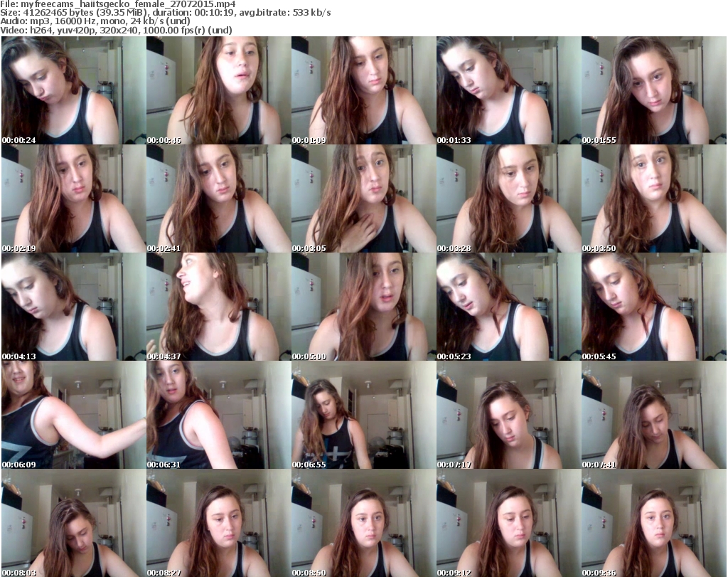728x577 pixels.
Task: Select the frame thumbnail stamped 00:04:37
Action: (219, 307)
